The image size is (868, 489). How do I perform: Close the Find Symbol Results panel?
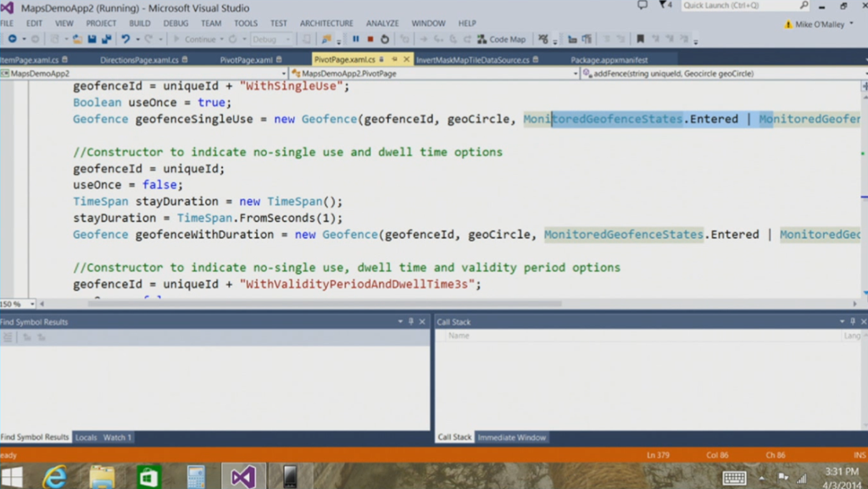coord(422,321)
